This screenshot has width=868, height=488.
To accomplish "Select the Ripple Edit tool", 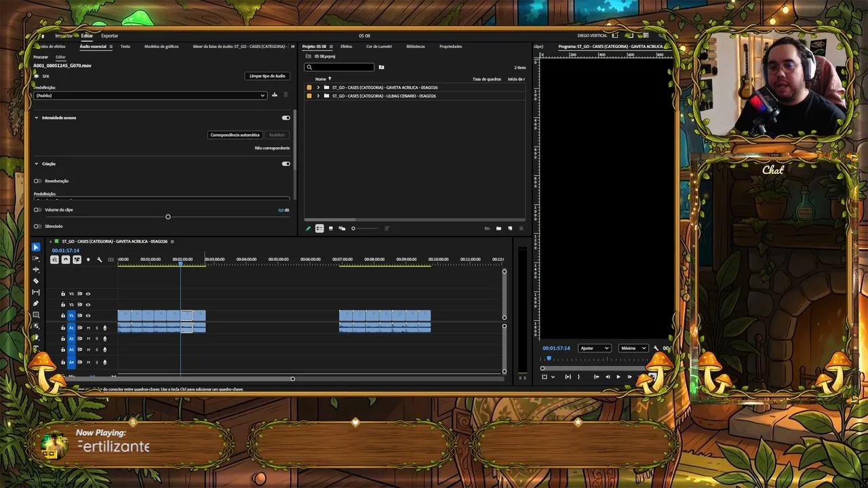I will (x=36, y=270).
